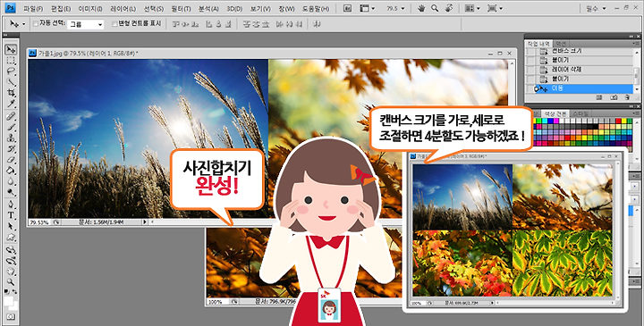Click the Hand tool in application bar

click(421, 8)
